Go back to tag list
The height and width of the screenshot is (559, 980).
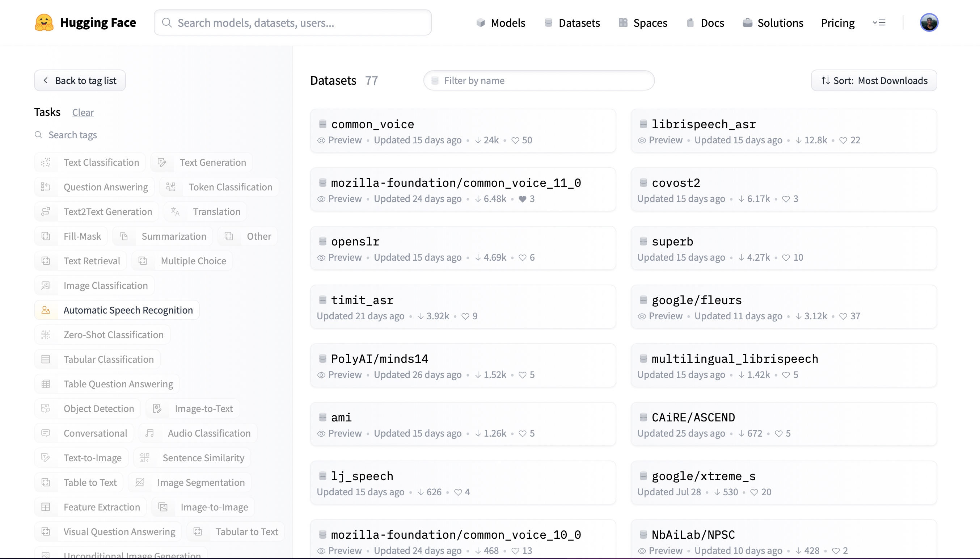tap(80, 81)
